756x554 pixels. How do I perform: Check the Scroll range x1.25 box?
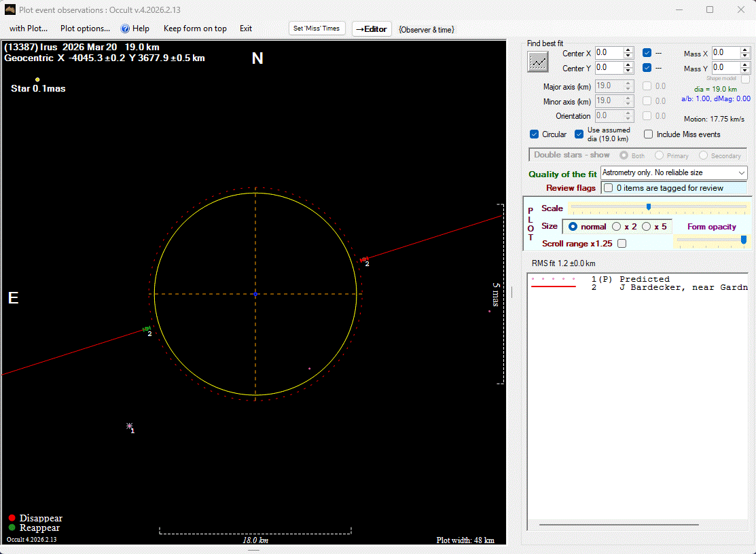point(622,244)
